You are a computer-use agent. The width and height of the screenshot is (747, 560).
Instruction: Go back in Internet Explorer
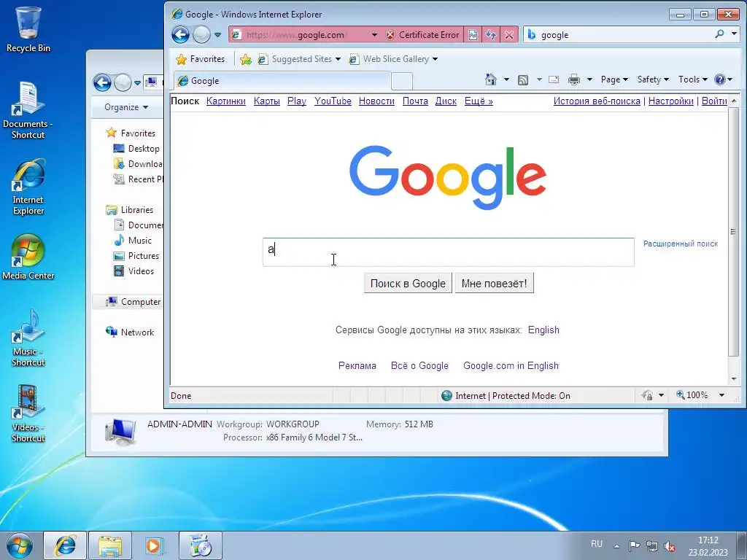pyautogui.click(x=181, y=35)
